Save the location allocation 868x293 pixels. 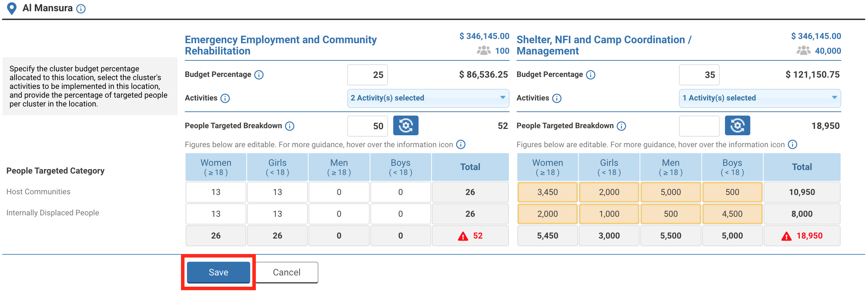point(218,272)
